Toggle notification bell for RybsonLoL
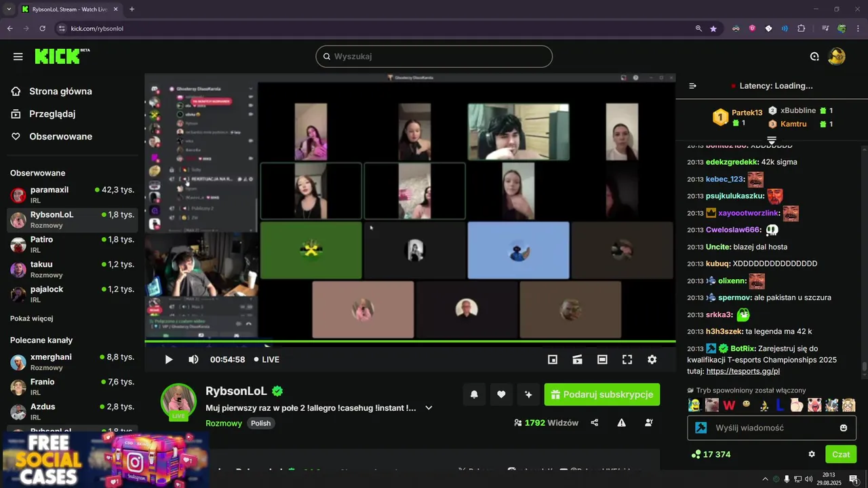 (x=474, y=394)
